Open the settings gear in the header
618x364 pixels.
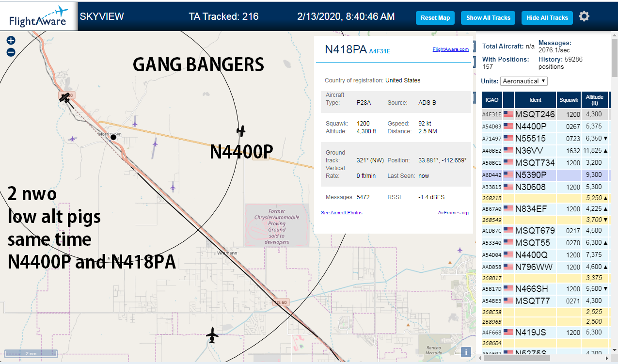click(x=584, y=16)
